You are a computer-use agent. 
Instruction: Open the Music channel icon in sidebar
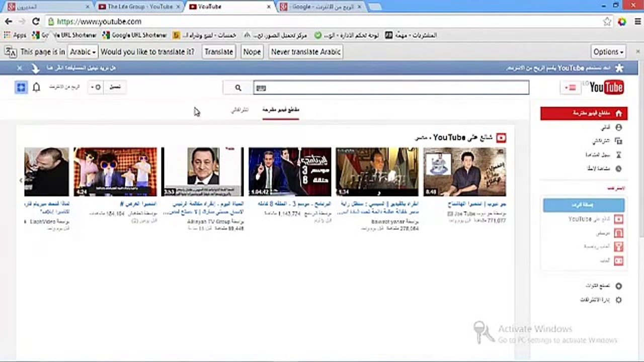619,233
